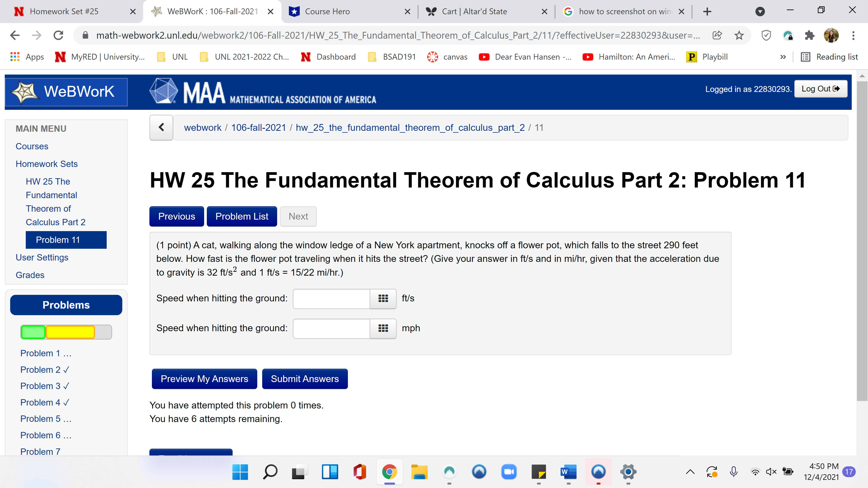This screenshot has height=488, width=868.
Task: Click the Preview My Answers button
Action: tap(204, 379)
